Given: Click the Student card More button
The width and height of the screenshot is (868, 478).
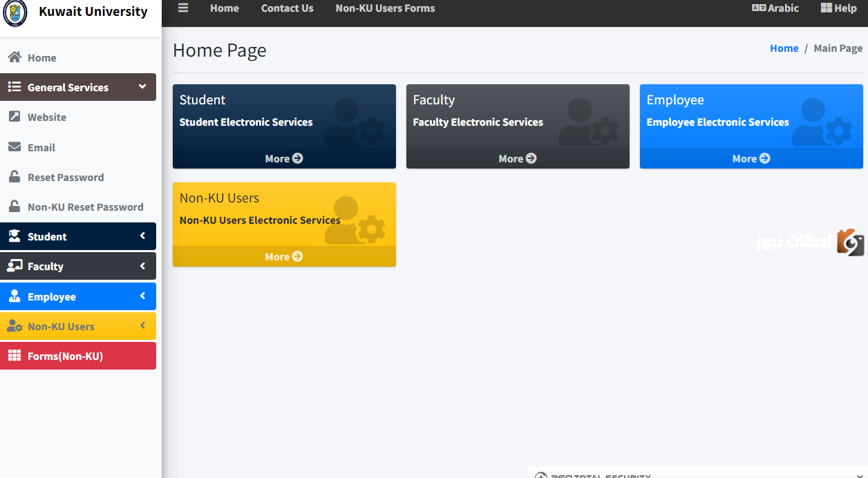Looking at the screenshot, I should [x=284, y=158].
